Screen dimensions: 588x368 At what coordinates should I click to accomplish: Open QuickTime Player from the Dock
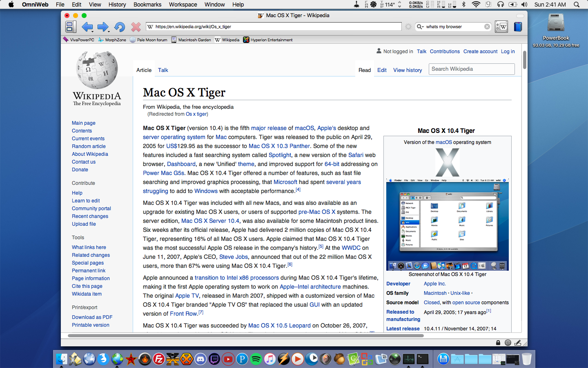[x=312, y=359]
